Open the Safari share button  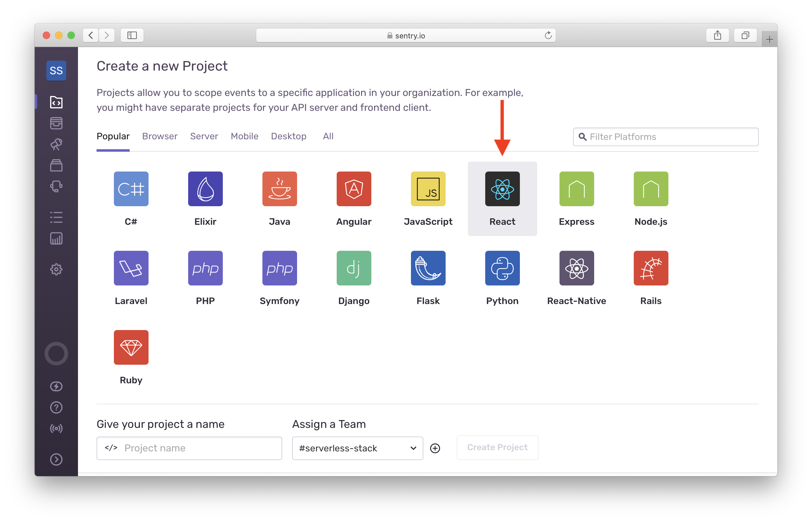pos(718,35)
